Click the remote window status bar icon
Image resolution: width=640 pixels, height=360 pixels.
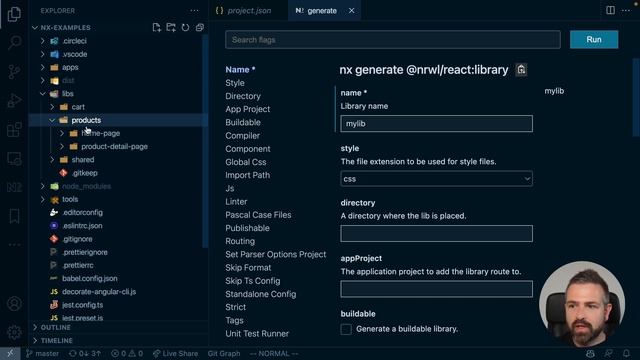tap(10, 353)
